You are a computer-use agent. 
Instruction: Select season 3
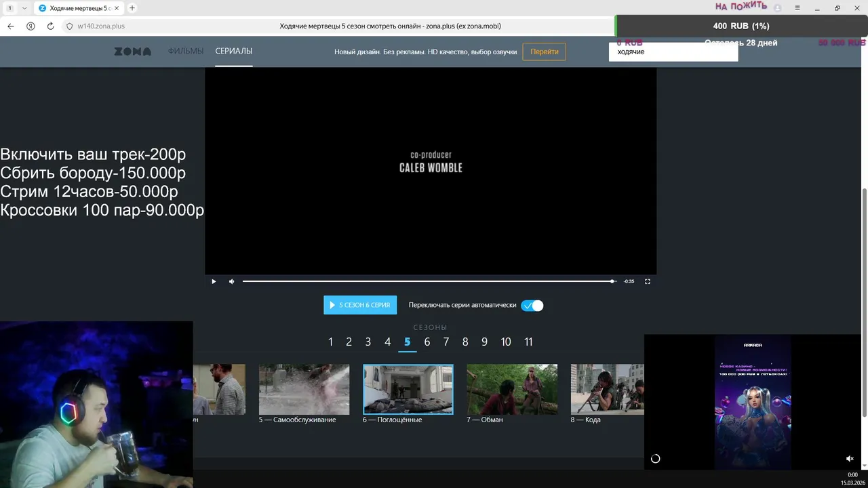[x=368, y=342]
